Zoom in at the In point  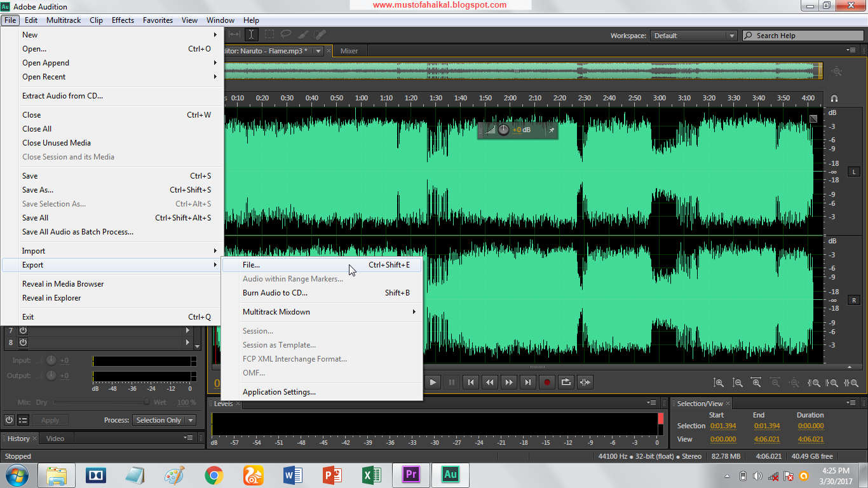tap(813, 383)
